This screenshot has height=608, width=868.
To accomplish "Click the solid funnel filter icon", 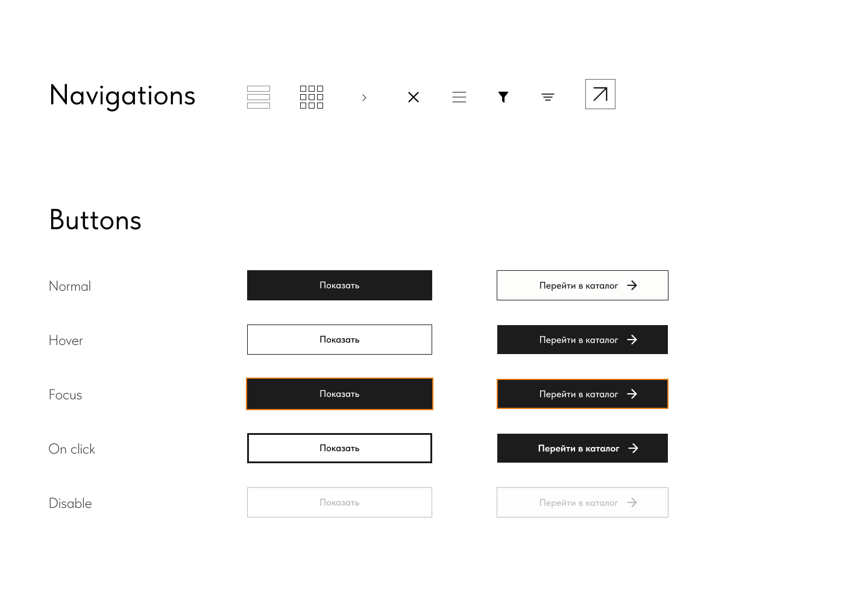I will [503, 97].
